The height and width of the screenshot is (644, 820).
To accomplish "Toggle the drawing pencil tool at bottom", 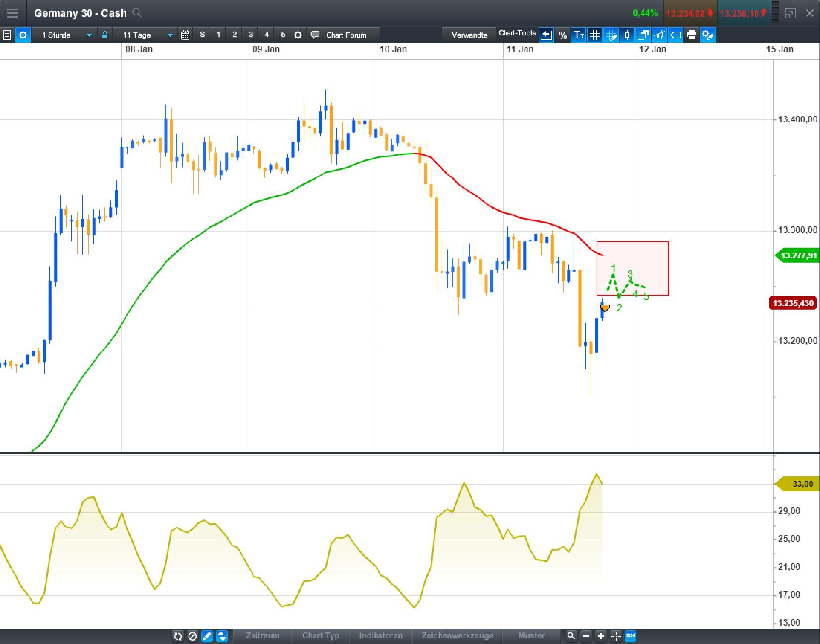I will pyautogui.click(x=207, y=635).
